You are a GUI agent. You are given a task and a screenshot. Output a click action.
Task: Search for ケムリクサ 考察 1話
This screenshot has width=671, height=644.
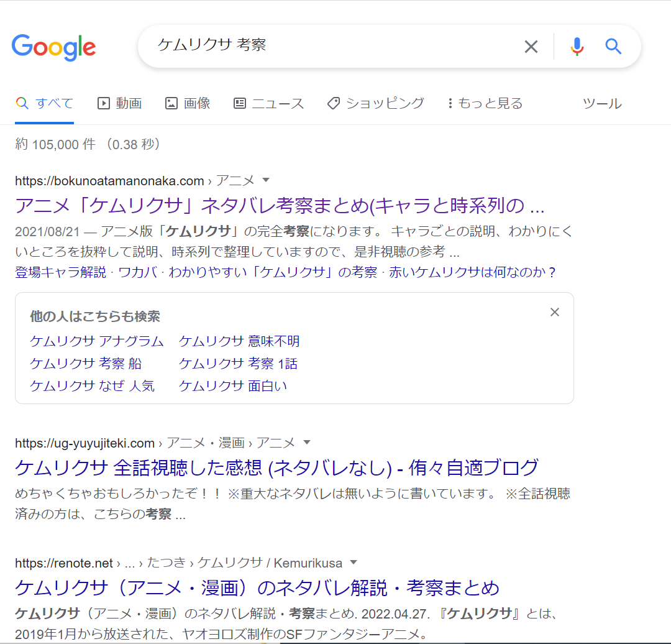click(x=238, y=364)
